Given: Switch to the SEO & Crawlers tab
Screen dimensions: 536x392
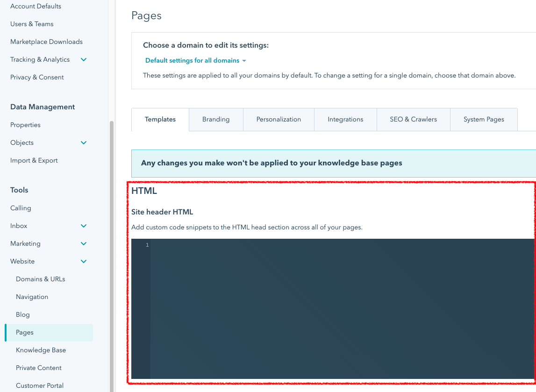Looking at the screenshot, I should [x=413, y=119].
